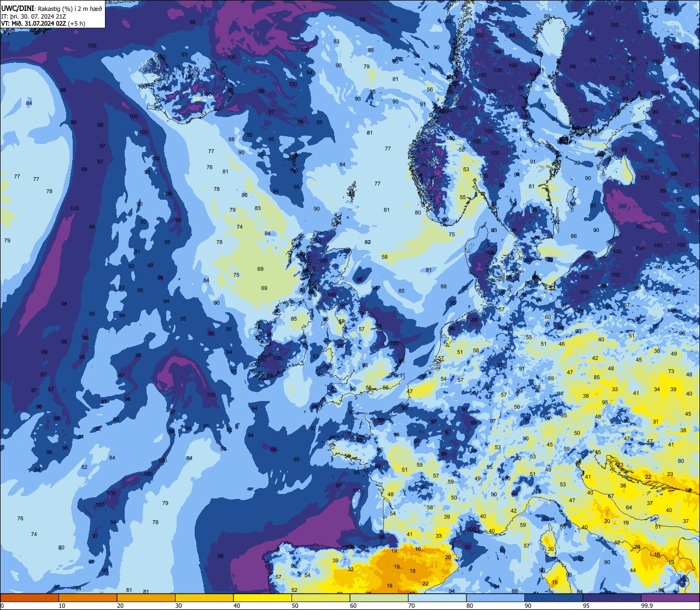
Task: Click the legend tick label '10'
Action: point(62,606)
